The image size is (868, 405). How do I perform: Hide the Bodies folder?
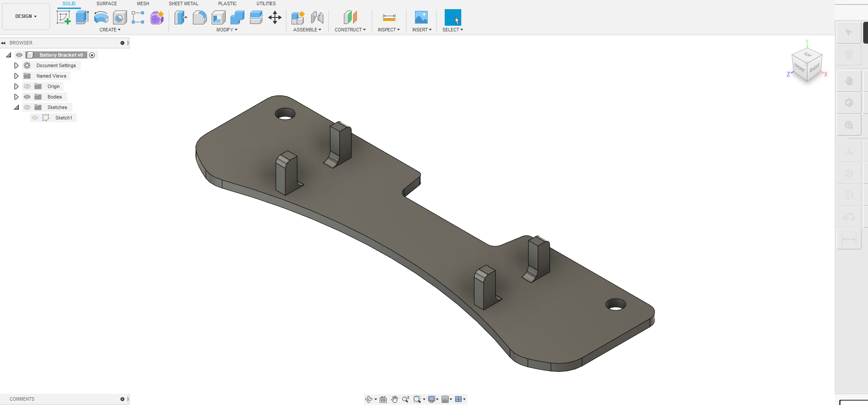point(27,96)
